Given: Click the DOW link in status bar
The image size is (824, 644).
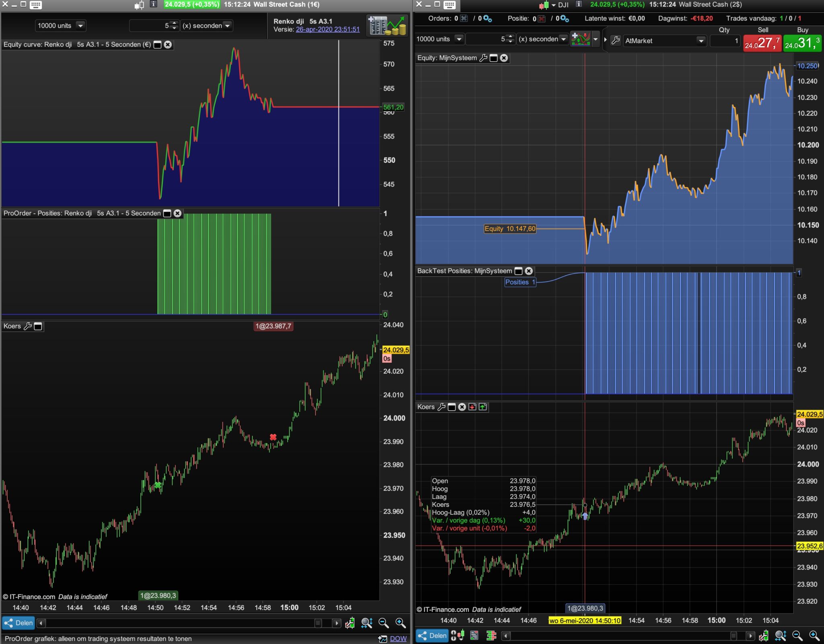Looking at the screenshot, I should [x=398, y=639].
